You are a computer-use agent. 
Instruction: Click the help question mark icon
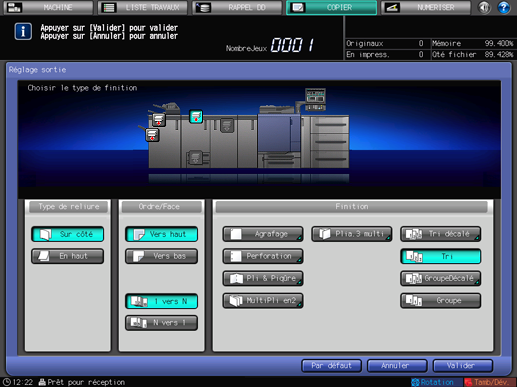[x=503, y=7]
